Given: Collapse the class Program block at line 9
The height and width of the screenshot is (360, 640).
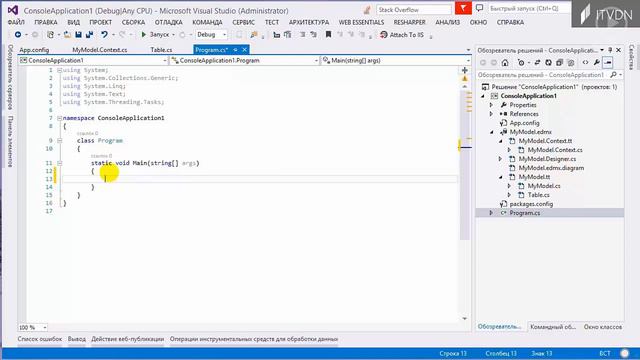Looking at the screenshot, I should point(60,140).
